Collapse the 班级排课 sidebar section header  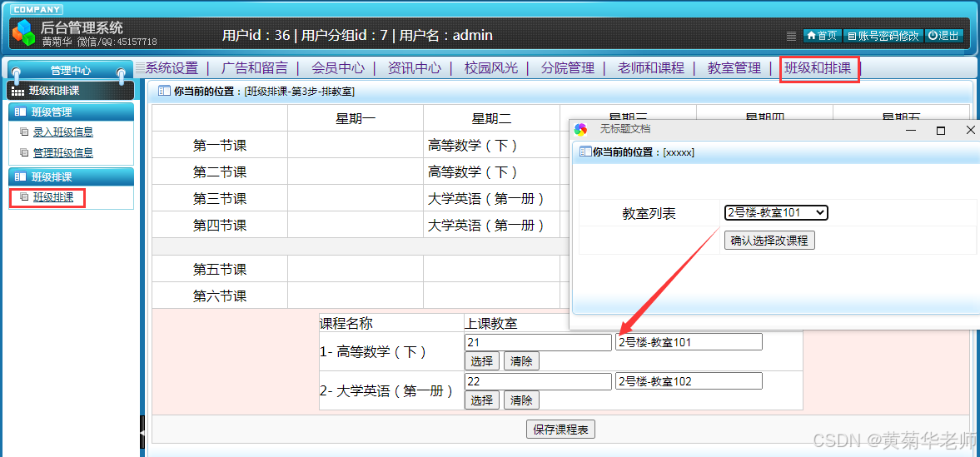(x=72, y=177)
